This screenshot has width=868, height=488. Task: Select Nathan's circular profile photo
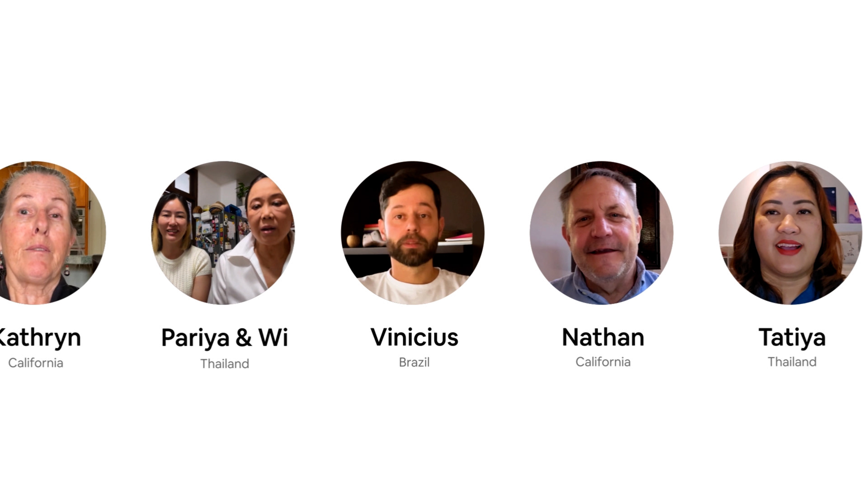[x=601, y=233]
